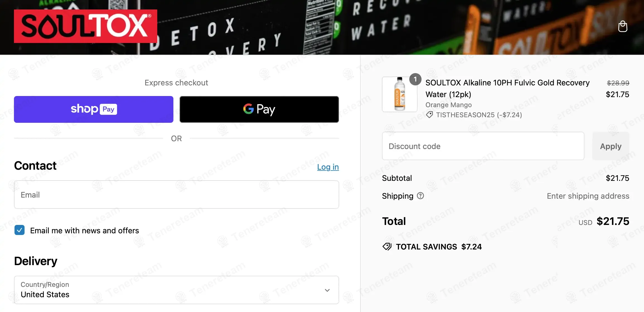Click the TISTHESEASON25 discount tag icon
Image resolution: width=644 pixels, height=312 pixels.
click(429, 115)
